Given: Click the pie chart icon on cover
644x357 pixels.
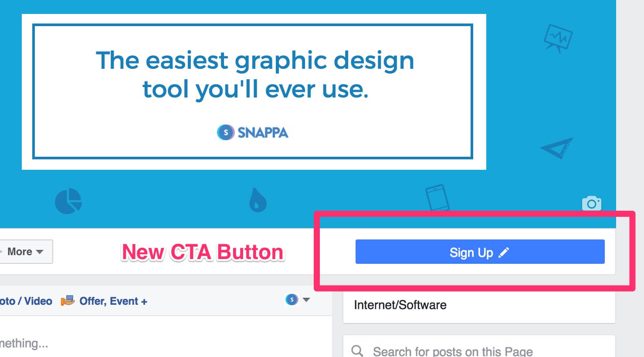Looking at the screenshot, I should (68, 201).
